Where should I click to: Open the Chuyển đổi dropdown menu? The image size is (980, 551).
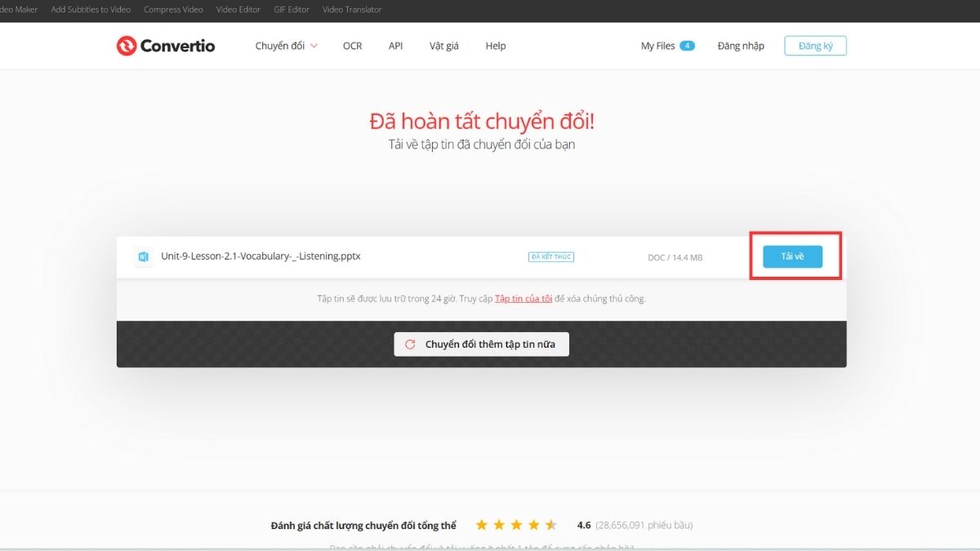(x=280, y=46)
